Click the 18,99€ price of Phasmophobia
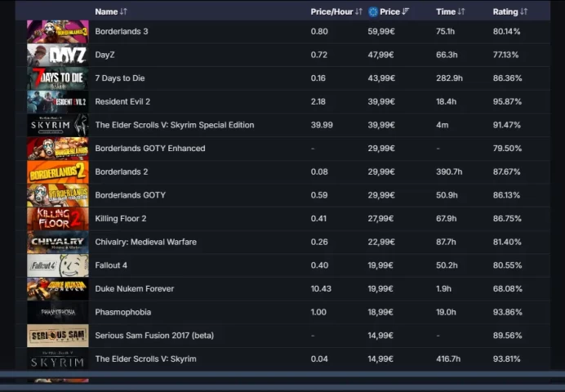Image resolution: width=565 pixels, height=392 pixels. pyautogui.click(x=380, y=312)
